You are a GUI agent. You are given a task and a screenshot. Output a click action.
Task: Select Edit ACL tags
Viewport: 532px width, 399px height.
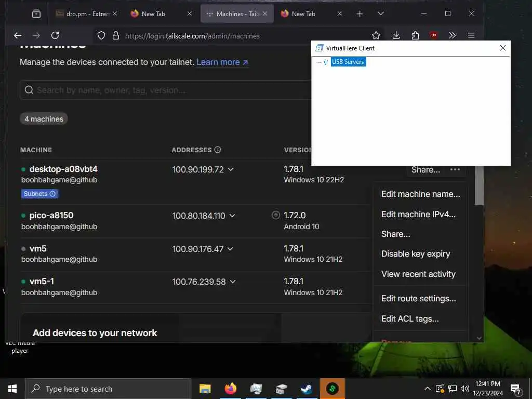point(410,319)
